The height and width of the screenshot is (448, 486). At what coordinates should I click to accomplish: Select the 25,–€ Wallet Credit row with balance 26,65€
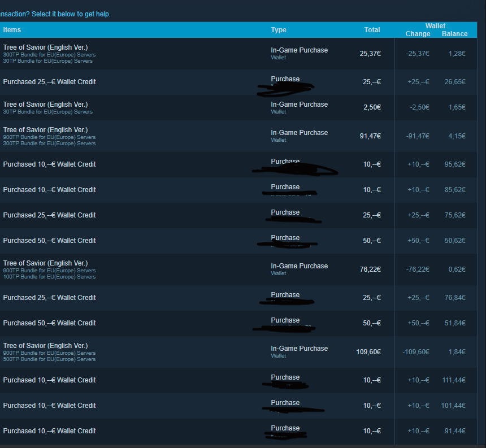[238, 82]
